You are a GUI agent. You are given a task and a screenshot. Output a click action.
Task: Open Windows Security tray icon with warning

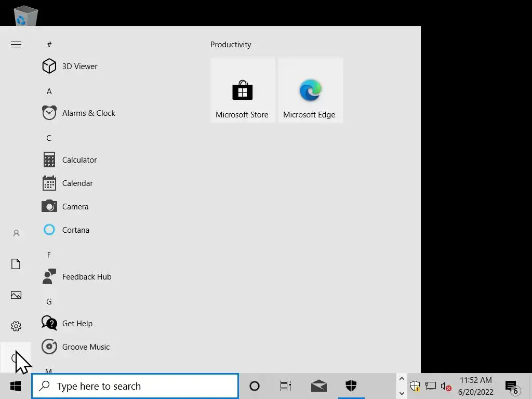[x=415, y=386]
